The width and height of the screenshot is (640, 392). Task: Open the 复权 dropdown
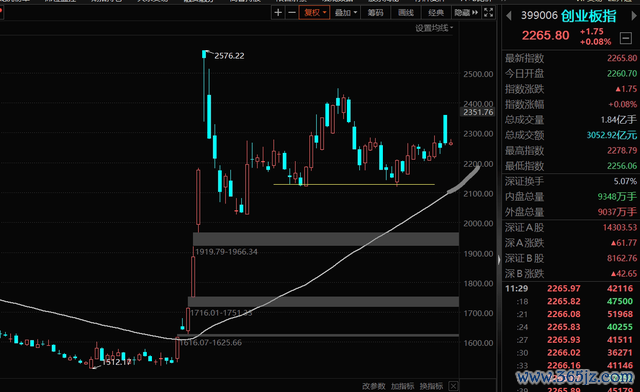tap(314, 13)
